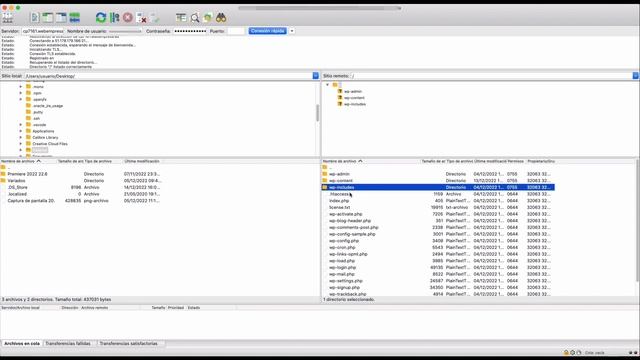Toggle directory comparison magnifier icon
The width and height of the screenshot is (640, 360).
(x=195, y=18)
